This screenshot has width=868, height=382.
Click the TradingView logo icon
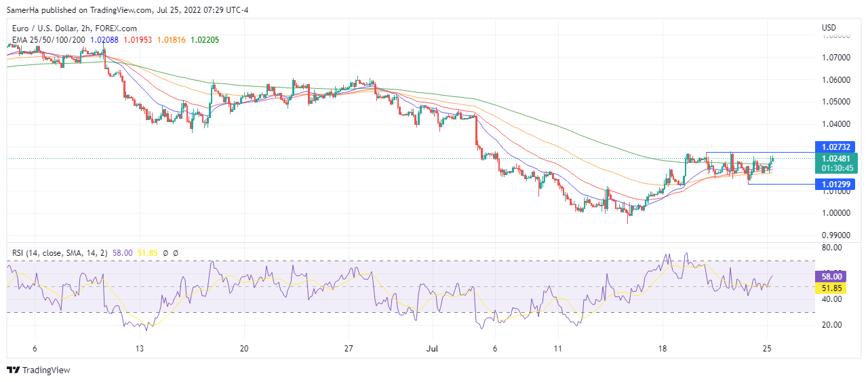tap(13, 370)
